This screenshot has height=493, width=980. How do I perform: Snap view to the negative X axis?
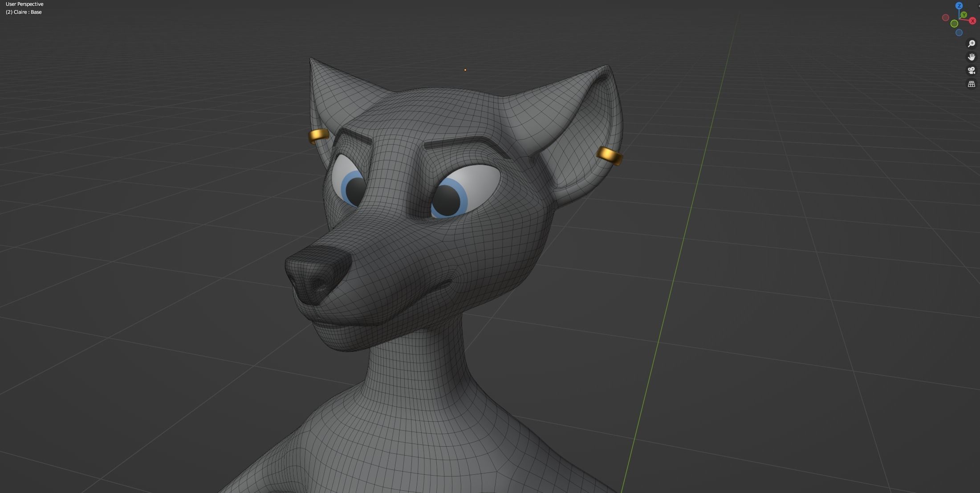tap(945, 18)
